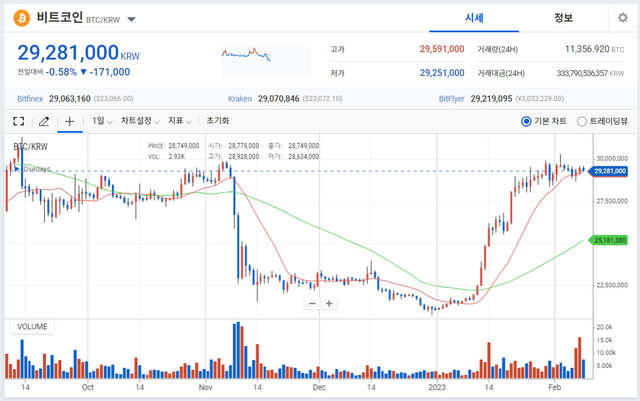Zoom in chart with plus button
This screenshot has height=401, width=640.
329,303
